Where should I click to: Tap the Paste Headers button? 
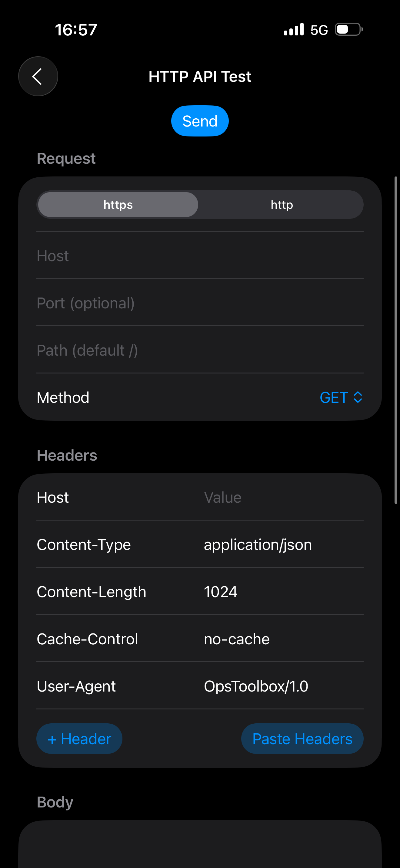tap(302, 738)
